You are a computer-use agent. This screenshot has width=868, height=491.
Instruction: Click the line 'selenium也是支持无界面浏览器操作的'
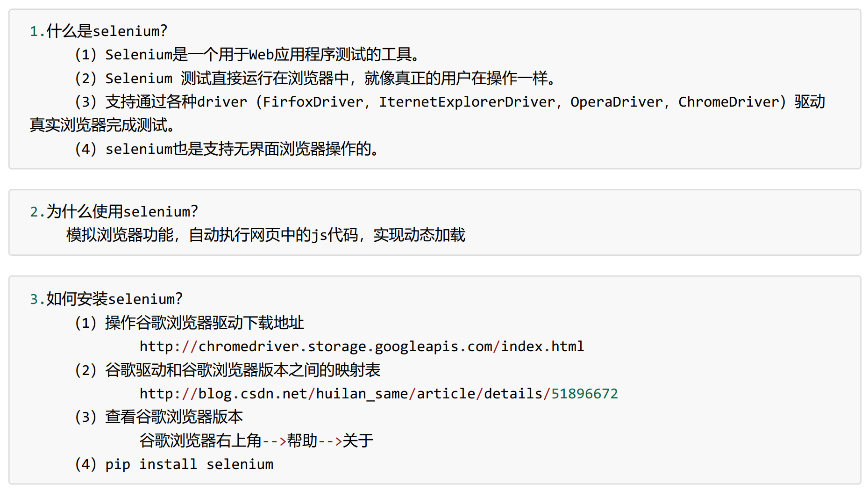point(239,149)
